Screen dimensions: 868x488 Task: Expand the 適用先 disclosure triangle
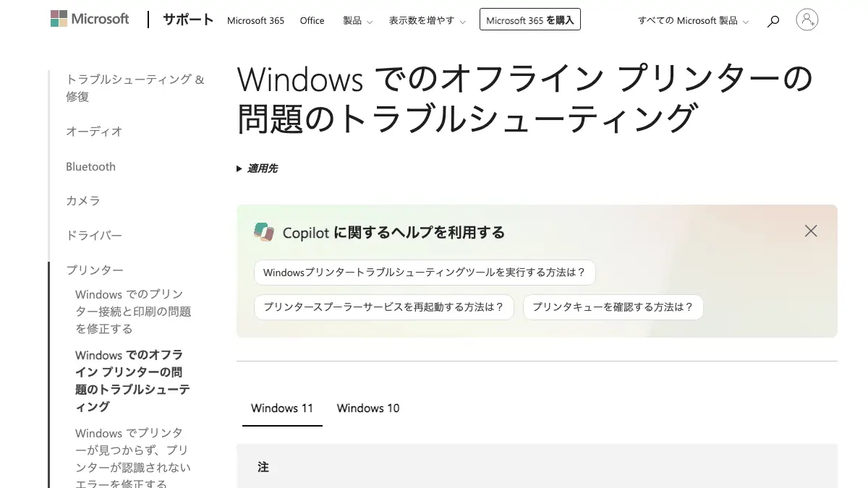point(239,168)
